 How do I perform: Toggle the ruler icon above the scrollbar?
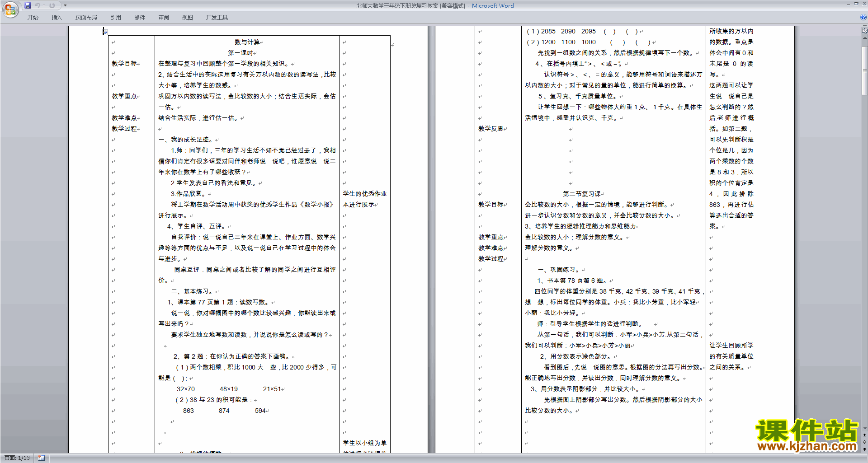click(865, 31)
